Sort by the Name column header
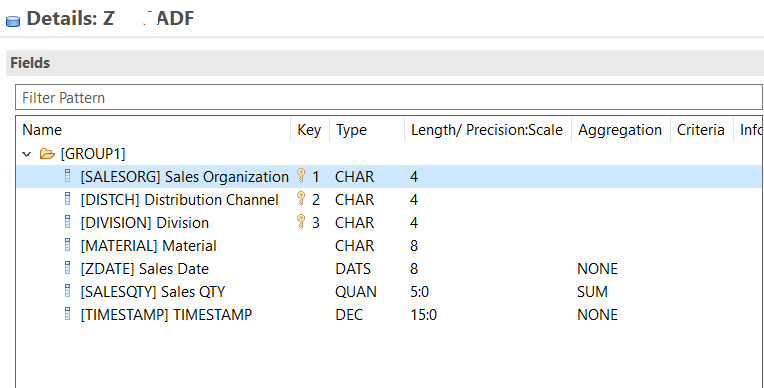The image size is (764, 388). click(42, 130)
